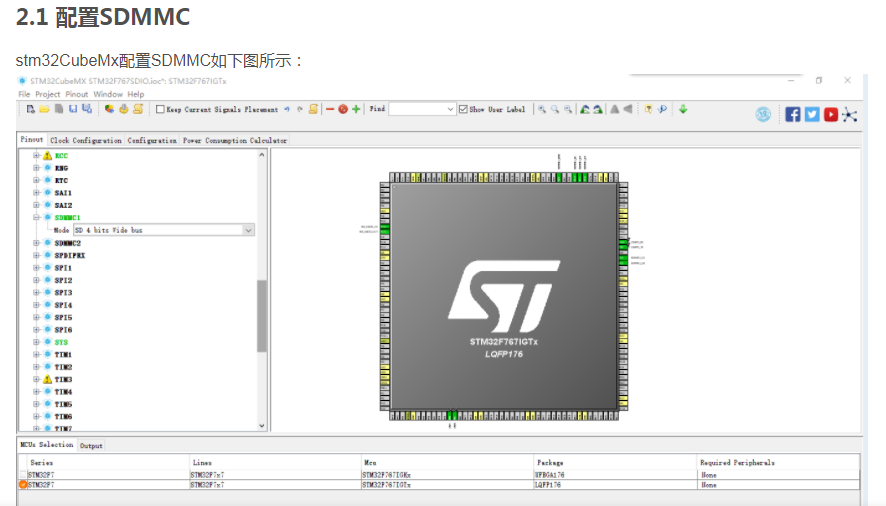Viewport: 886px width, 506px height.
Task: Open the File menu
Action: point(24,94)
